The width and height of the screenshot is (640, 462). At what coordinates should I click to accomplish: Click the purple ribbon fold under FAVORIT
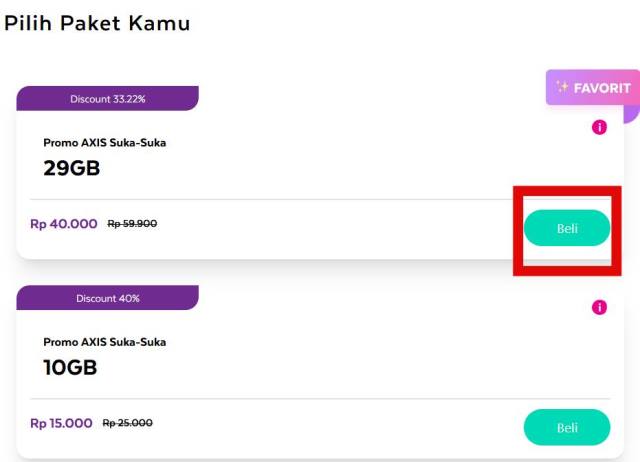coord(632,114)
